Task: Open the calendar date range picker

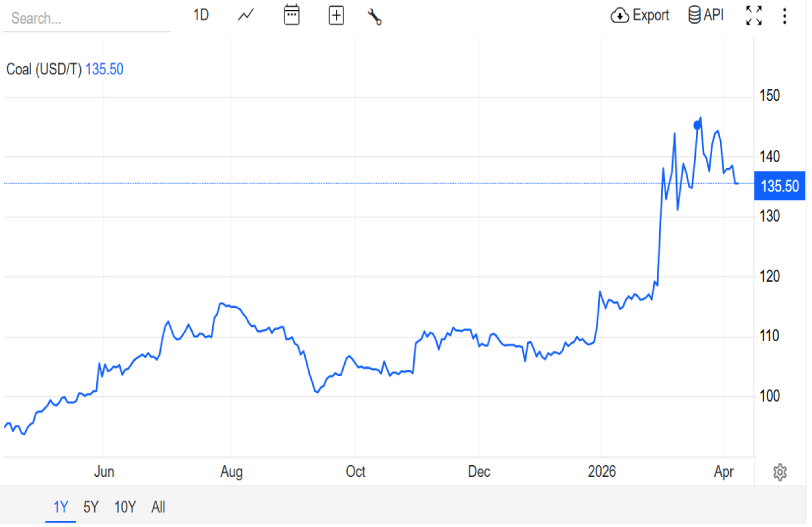Action: 292,16
